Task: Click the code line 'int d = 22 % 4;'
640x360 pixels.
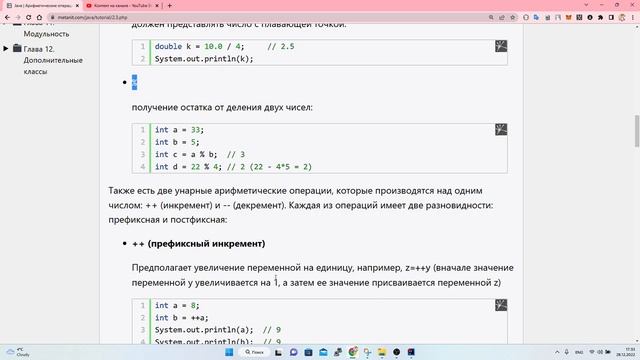Action: tap(188, 167)
